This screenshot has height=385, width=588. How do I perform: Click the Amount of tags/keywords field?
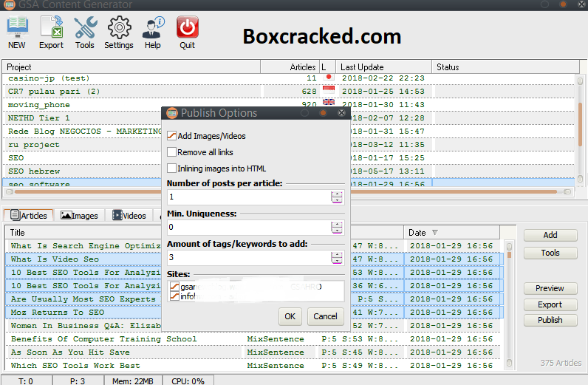pyautogui.click(x=249, y=258)
